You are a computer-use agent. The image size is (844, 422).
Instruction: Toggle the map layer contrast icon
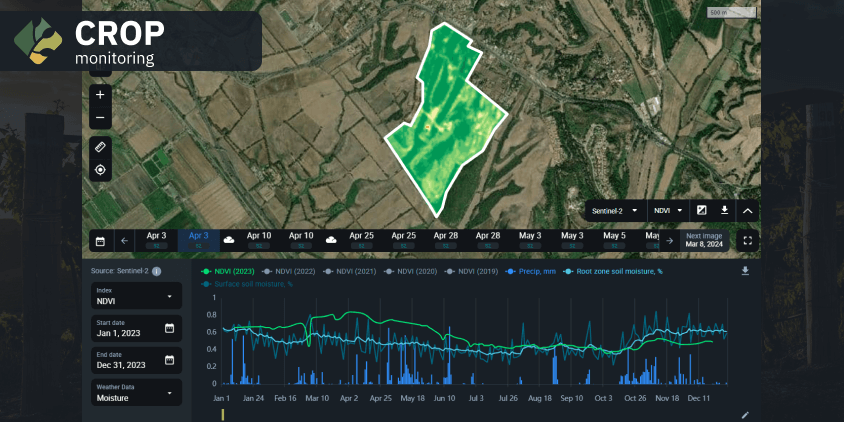[x=701, y=210]
